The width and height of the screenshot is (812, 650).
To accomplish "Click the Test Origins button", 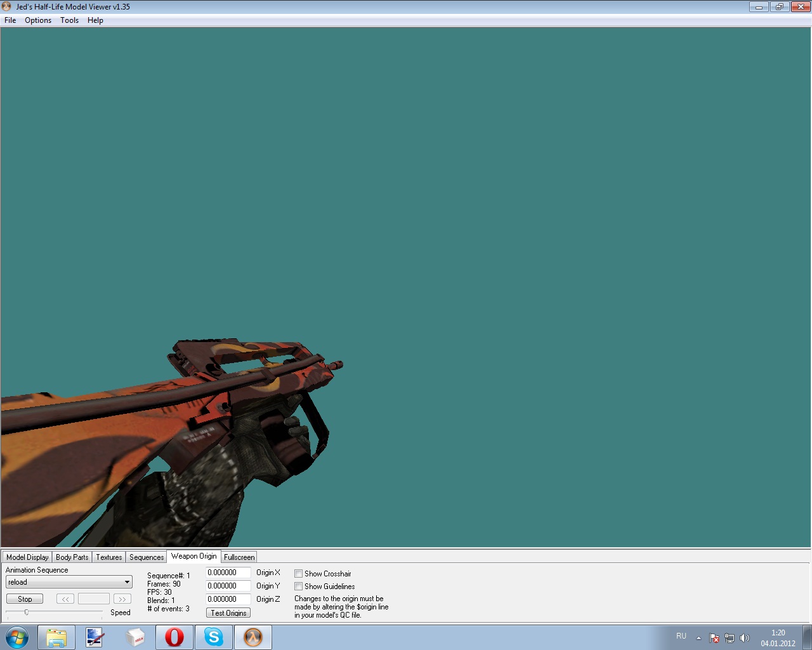I will 228,613.
